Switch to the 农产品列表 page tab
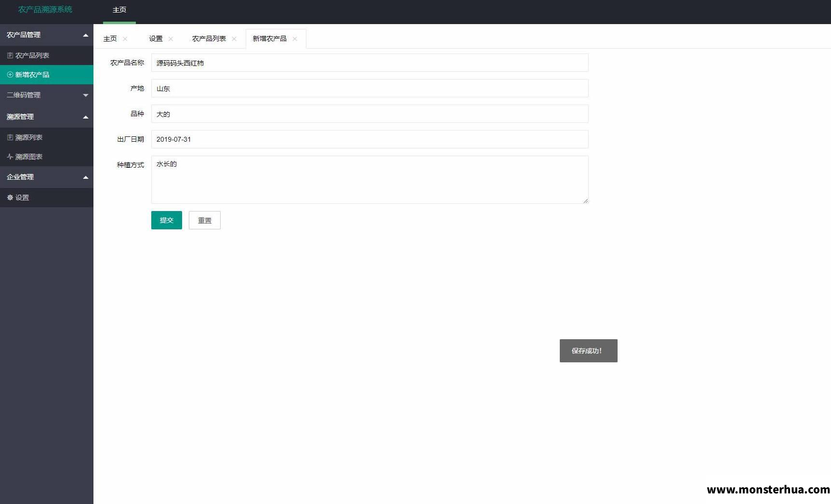831x504 pixels. pos(209,39)
